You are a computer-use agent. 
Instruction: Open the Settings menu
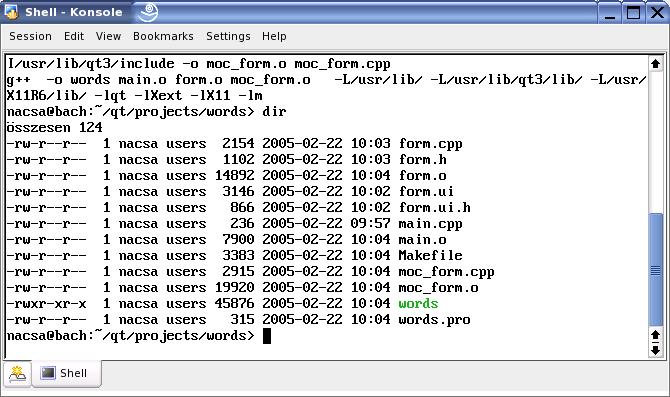(x=228, y=36)
